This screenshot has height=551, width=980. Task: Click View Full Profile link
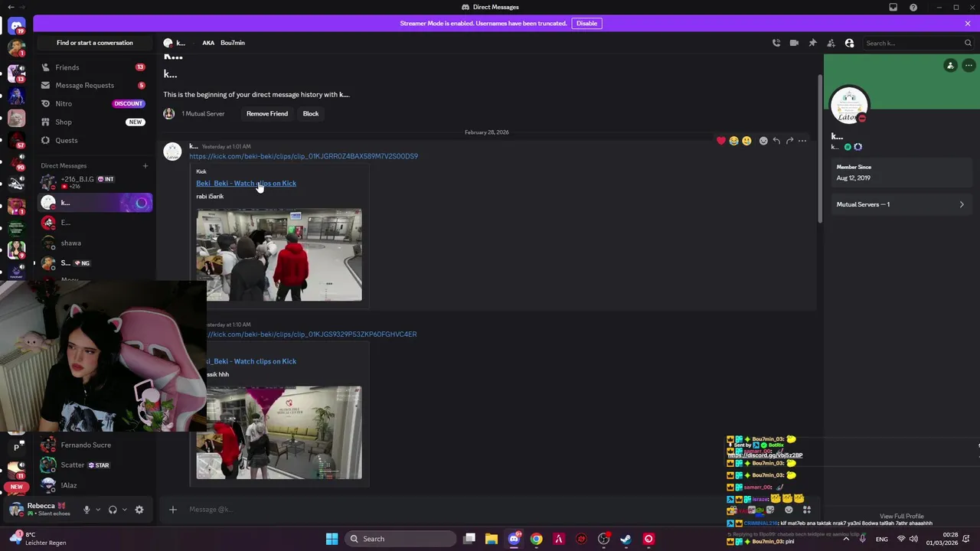tap(901, 517)
